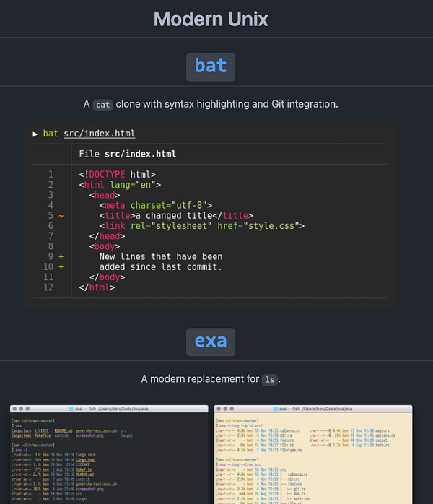
Task: Click the underlined src/index.html path in command
Action: click(100, 134)
